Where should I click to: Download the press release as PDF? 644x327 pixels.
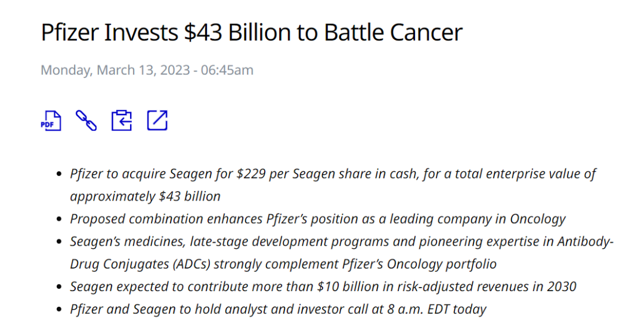click(x=51, y=121)
